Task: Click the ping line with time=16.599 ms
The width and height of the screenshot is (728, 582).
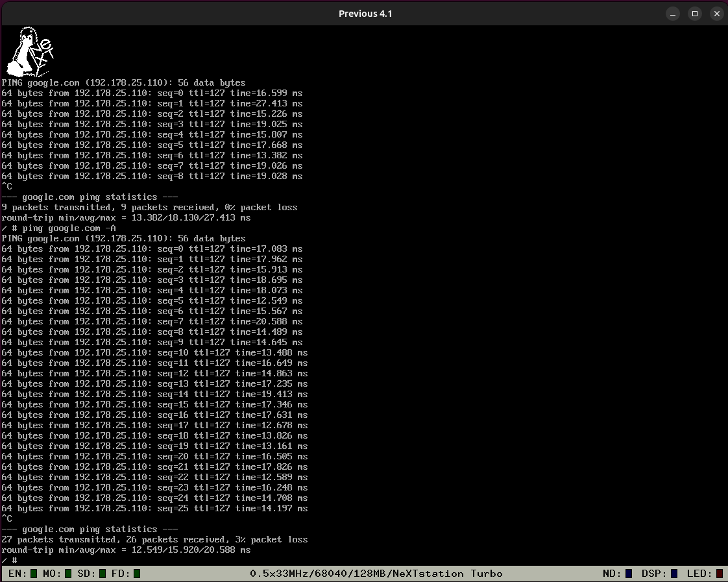Action: click(152, 93)
